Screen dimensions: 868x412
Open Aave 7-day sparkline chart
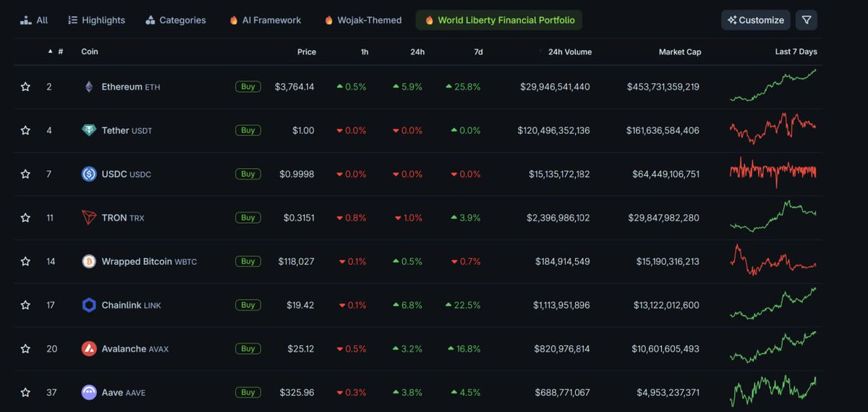[x=773, y=391]
